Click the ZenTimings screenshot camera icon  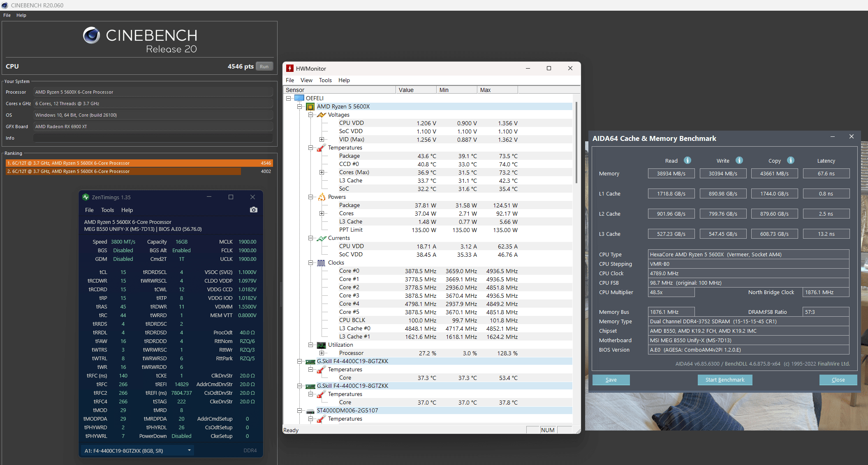254,210
